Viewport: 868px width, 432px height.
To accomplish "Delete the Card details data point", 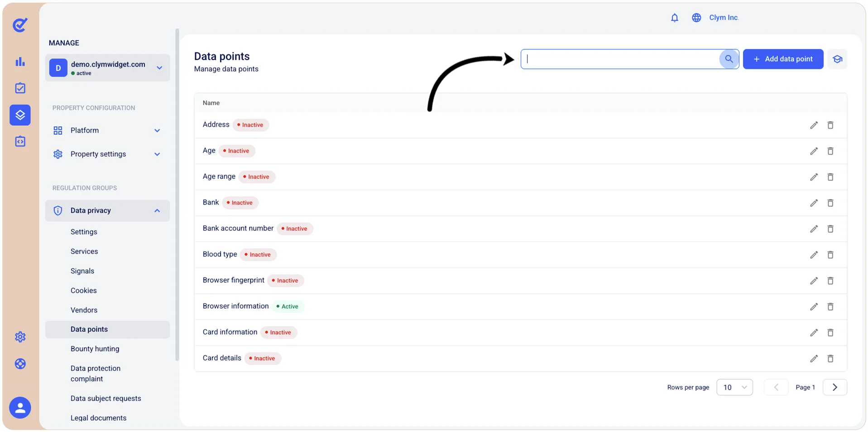I will (830, 358).
